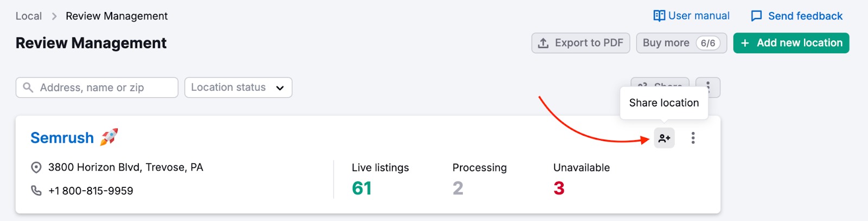The height and width of the screenshot is (221, 868).
Task: Focus the address, name or zip field
Action: pos(103,87)
